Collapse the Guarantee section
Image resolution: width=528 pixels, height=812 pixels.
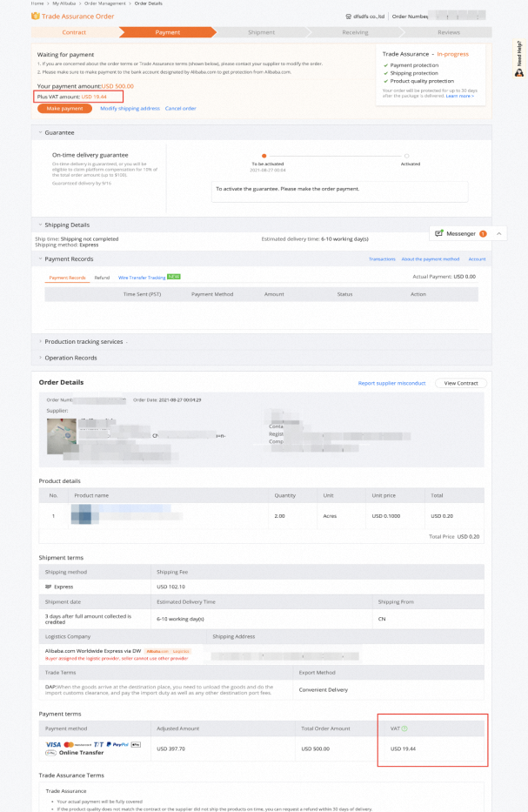click(x=39, y=132)
